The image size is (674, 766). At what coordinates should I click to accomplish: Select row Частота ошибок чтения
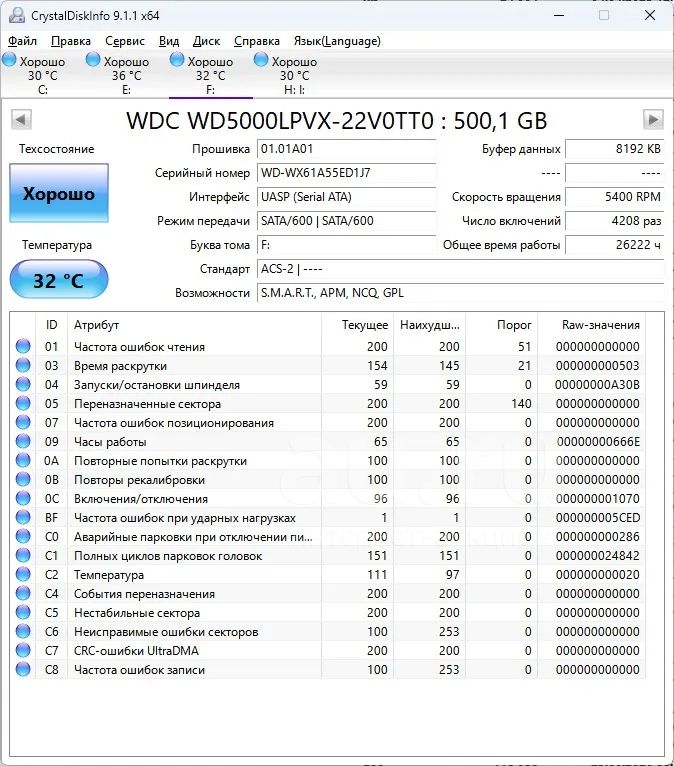click(328, 346)
